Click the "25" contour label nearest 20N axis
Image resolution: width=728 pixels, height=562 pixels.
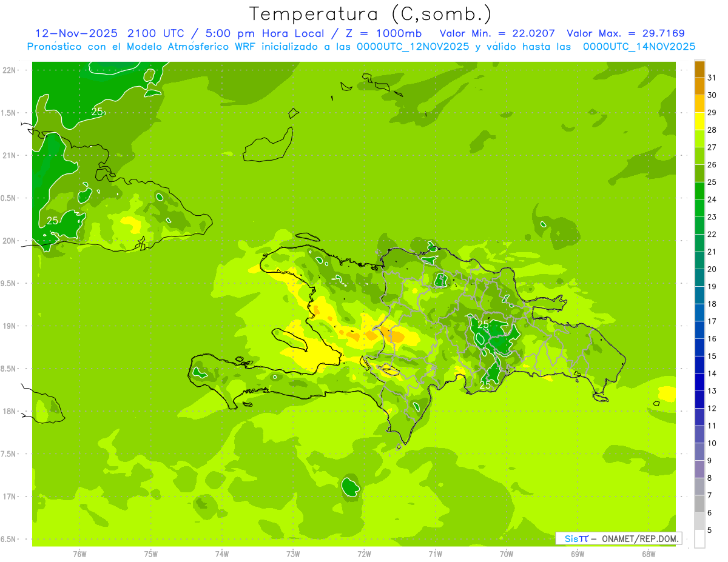[53, 221]
